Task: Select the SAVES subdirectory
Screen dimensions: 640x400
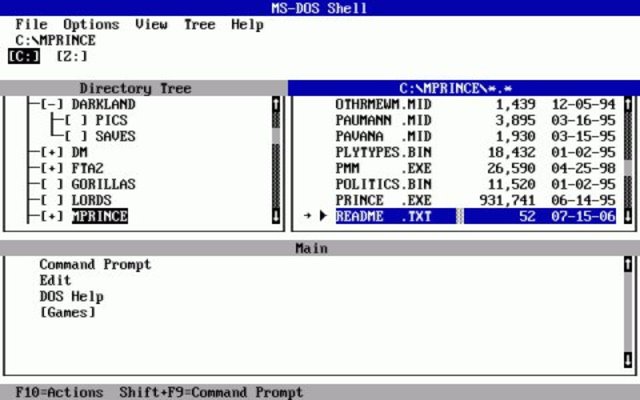Action: point(116,136)
